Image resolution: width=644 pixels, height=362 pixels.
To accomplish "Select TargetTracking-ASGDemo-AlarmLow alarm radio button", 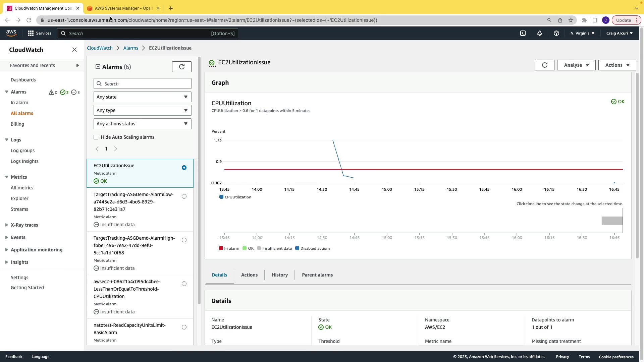I will [x=184, y=196].
